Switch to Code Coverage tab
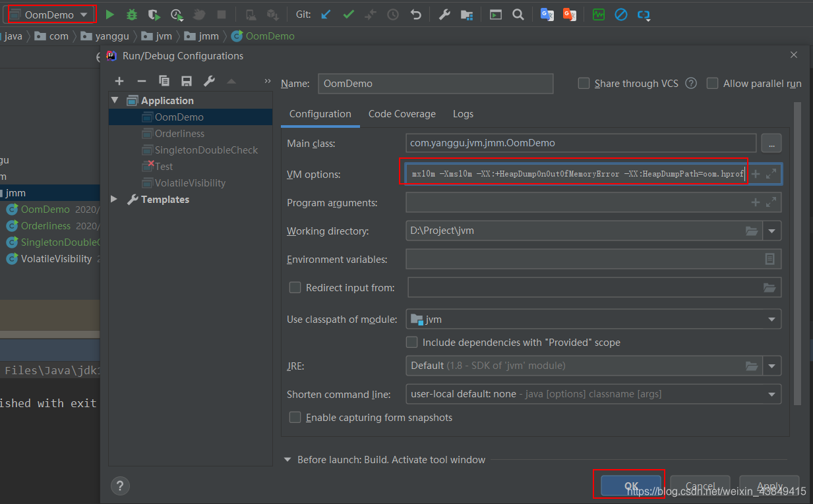 (x=402, y=113)
